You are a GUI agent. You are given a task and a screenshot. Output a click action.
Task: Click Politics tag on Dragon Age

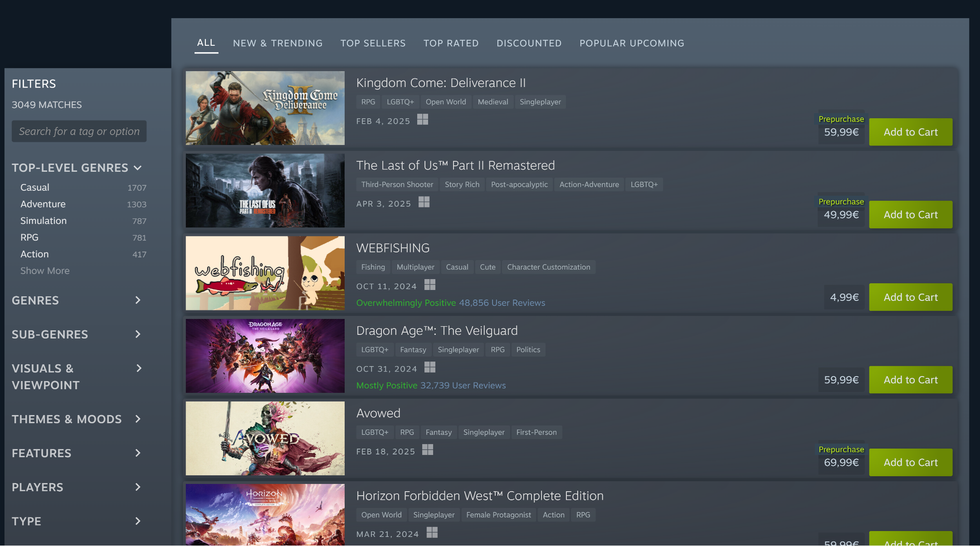coord(528,350)
